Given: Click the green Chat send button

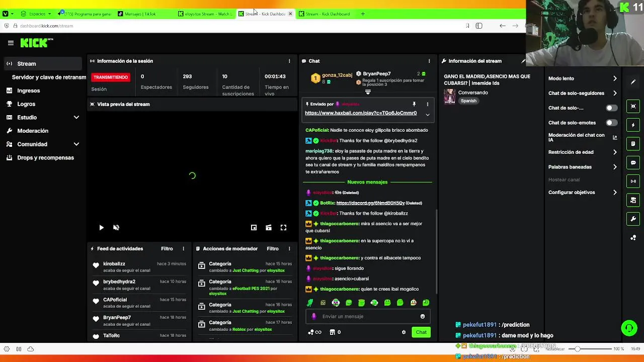Looking at the screenshot, I should [x=421, y=332].
